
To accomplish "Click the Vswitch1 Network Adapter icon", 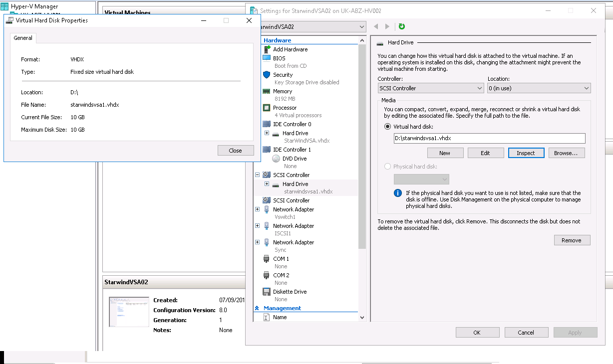I will coord(267,209).
